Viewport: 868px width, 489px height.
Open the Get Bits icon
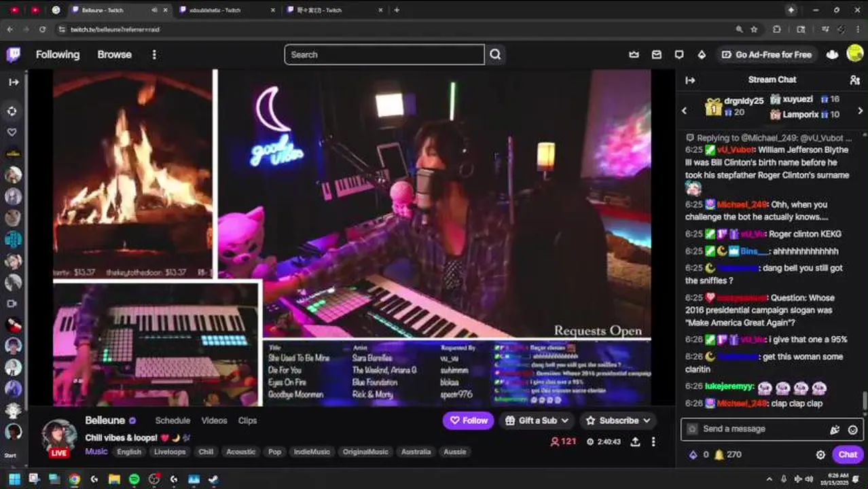click(x=702, y=54)
